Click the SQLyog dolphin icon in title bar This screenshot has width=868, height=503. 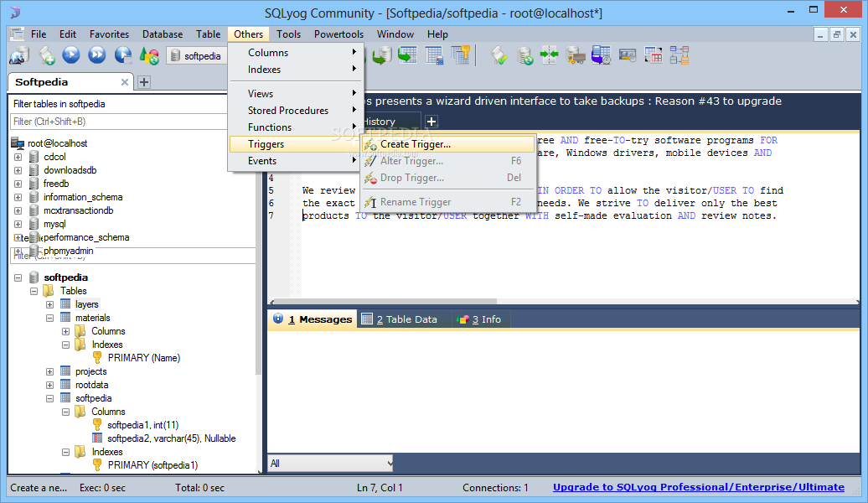click(15, 13)
